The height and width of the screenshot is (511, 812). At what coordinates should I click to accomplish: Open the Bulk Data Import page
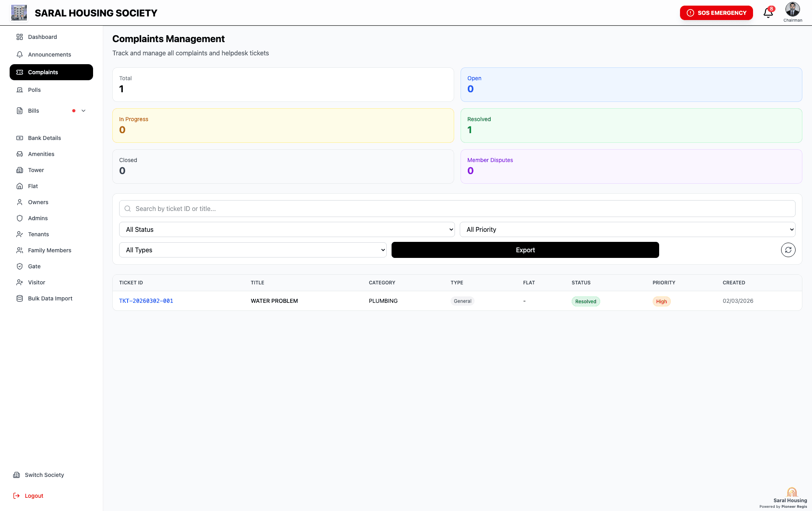50,298
